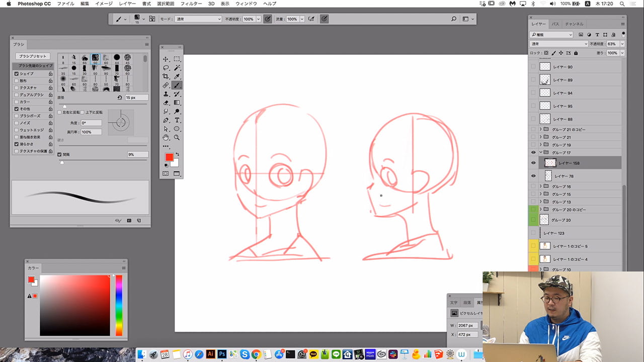Image resolution: width=644 pixels, height=362 pixels.
Task: Open the layer 不透明度 63% dropdown arrow
Action: (622, 44)
